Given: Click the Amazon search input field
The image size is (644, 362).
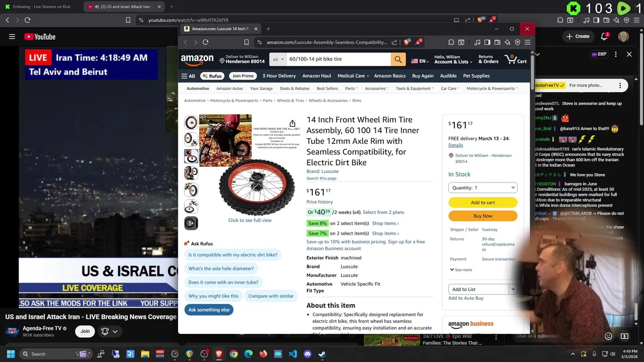Looking at the screenshot, I should point(338,59).
